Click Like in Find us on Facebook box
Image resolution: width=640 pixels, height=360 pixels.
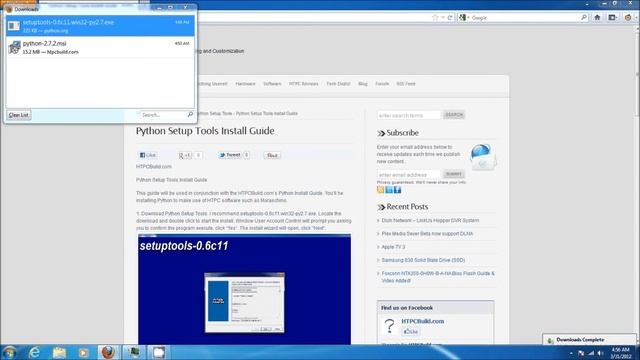click(x=411, y=332)
